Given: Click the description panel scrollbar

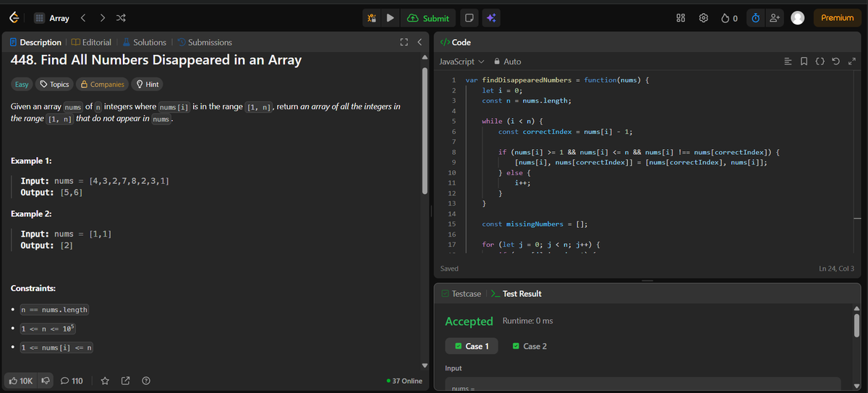Looking at the screenshot, I should (426, 130).
